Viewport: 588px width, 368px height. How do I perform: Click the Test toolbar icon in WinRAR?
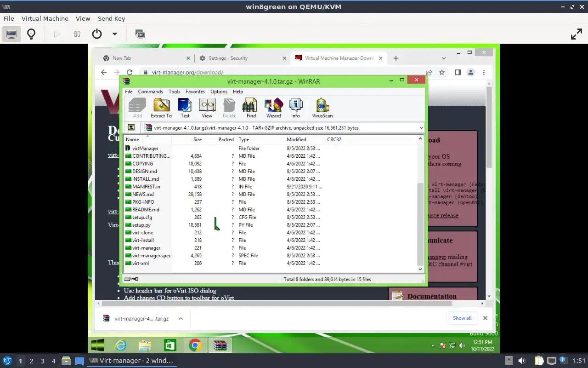click(185, 108)
